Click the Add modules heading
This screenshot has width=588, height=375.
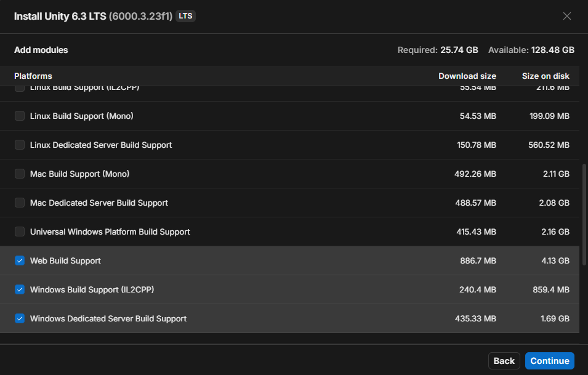pyautogui.click(x=41, y=50)
